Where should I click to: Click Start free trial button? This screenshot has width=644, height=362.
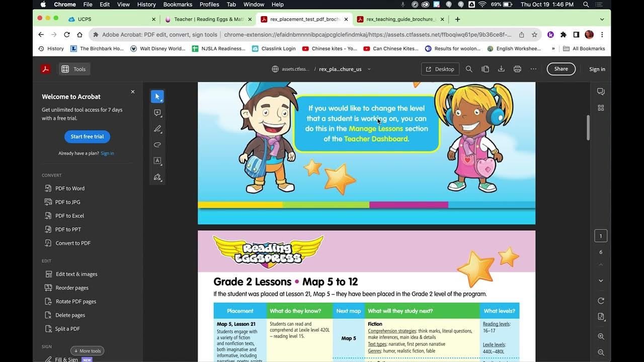tap(87, 136)
